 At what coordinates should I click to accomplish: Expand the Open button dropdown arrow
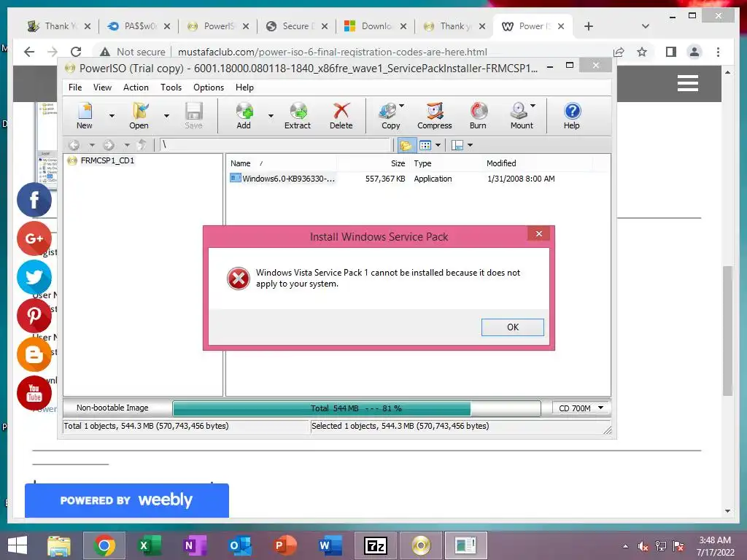point(166,116)
